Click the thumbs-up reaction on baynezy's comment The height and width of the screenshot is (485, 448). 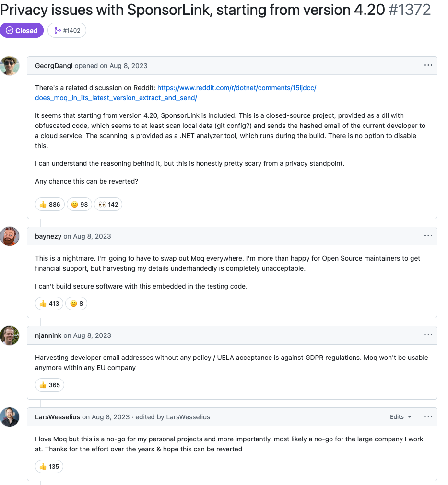[49, 303]
